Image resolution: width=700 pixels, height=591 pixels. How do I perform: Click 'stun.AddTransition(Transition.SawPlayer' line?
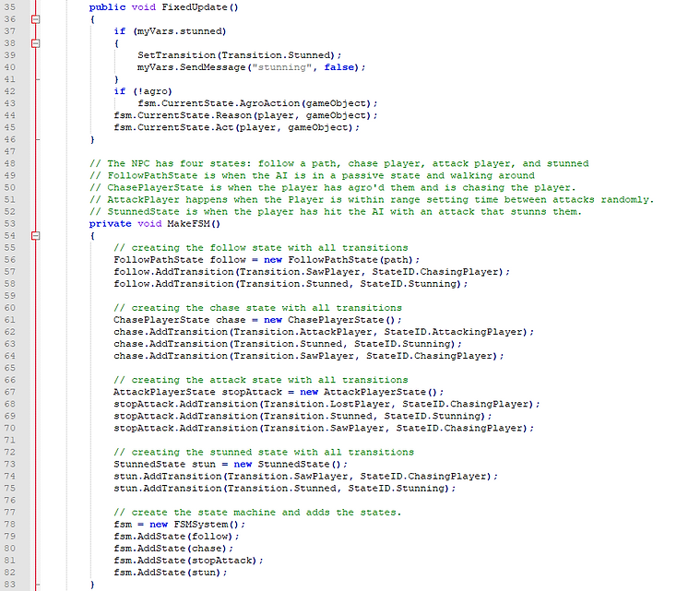(x=306, y=477)
